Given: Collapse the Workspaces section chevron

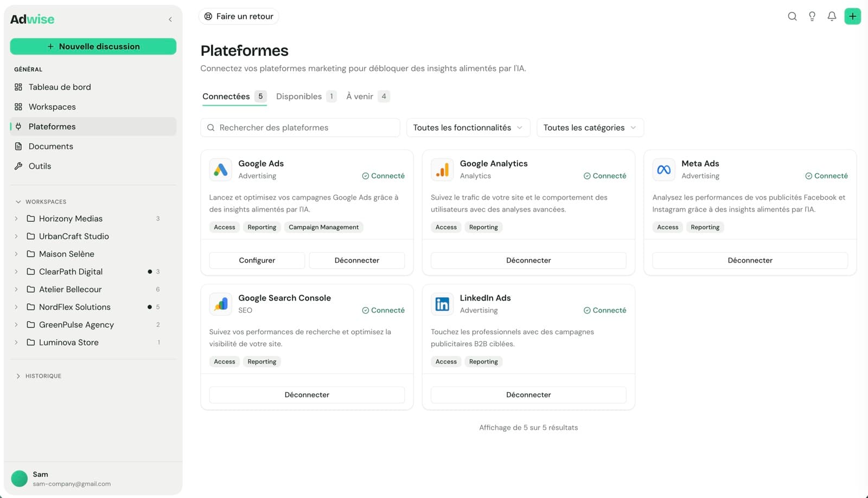Looking at the screenshot, I should pos(18,202).
